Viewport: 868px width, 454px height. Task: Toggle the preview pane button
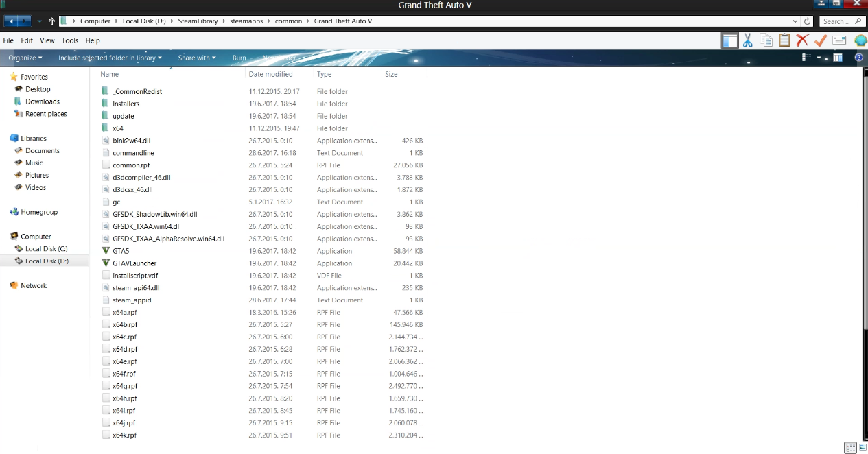point(837,58)
